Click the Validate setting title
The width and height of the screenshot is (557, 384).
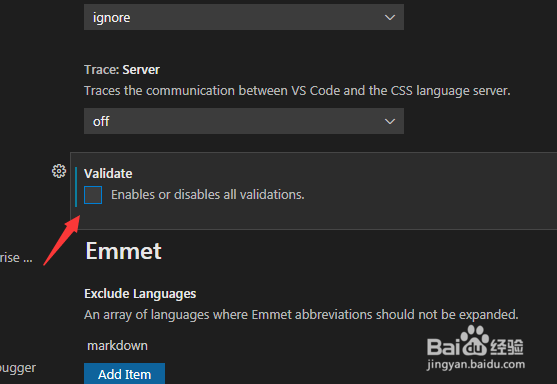[108, 174]
